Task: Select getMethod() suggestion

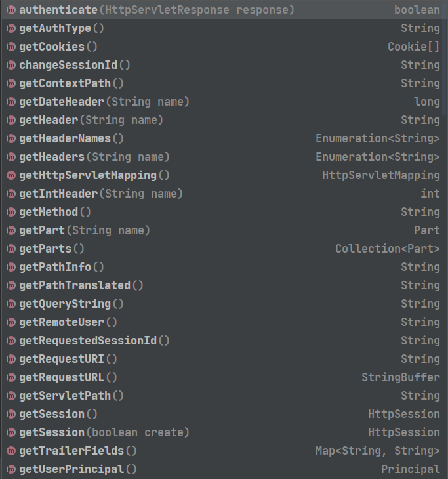Action: pos(222,212)
